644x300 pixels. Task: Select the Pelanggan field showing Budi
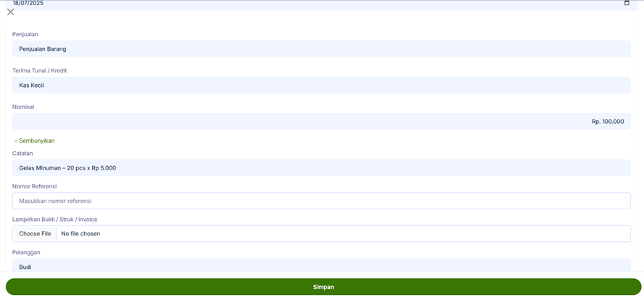point(321,266)
